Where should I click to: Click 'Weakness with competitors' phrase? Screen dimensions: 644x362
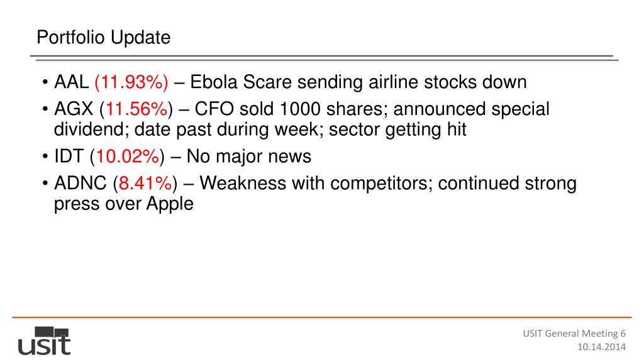tap(316, 184)
